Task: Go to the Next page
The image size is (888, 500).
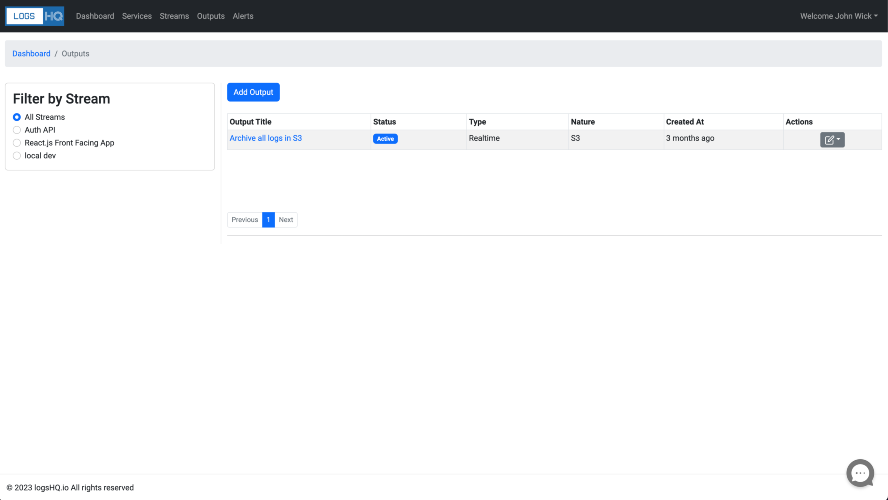Action: [286, 220]
